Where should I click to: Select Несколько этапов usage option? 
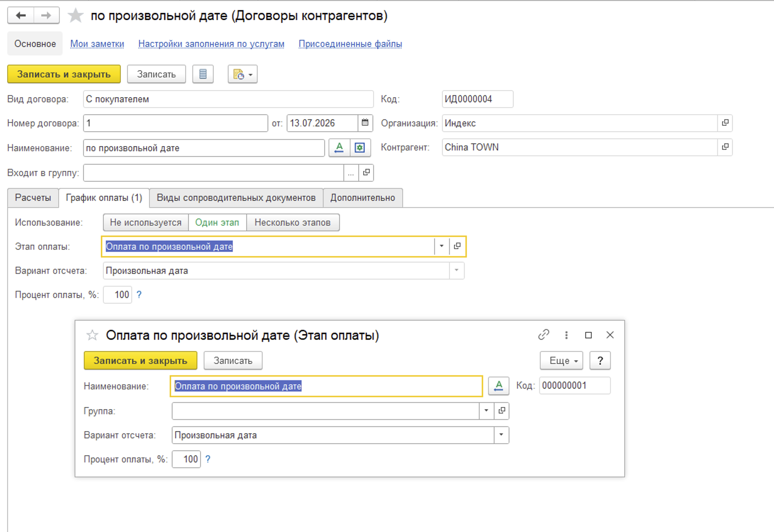click(293, 222)
